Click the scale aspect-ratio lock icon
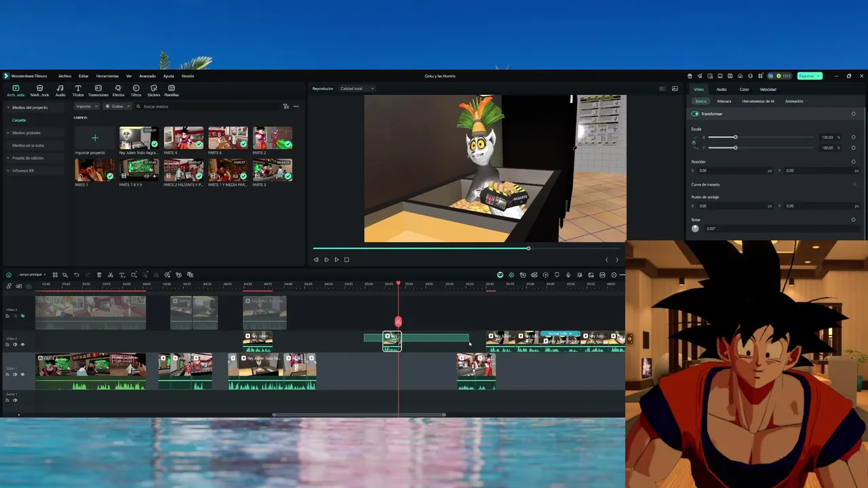868x488 pixels. tap(694, 142)
